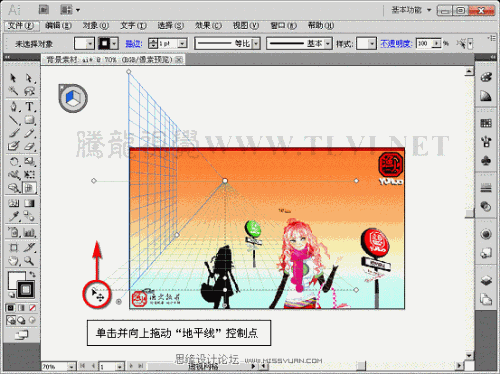Screen dimensions: 500x374
Task: Swap fill and stroke colors
Action: tap(32, 275)
